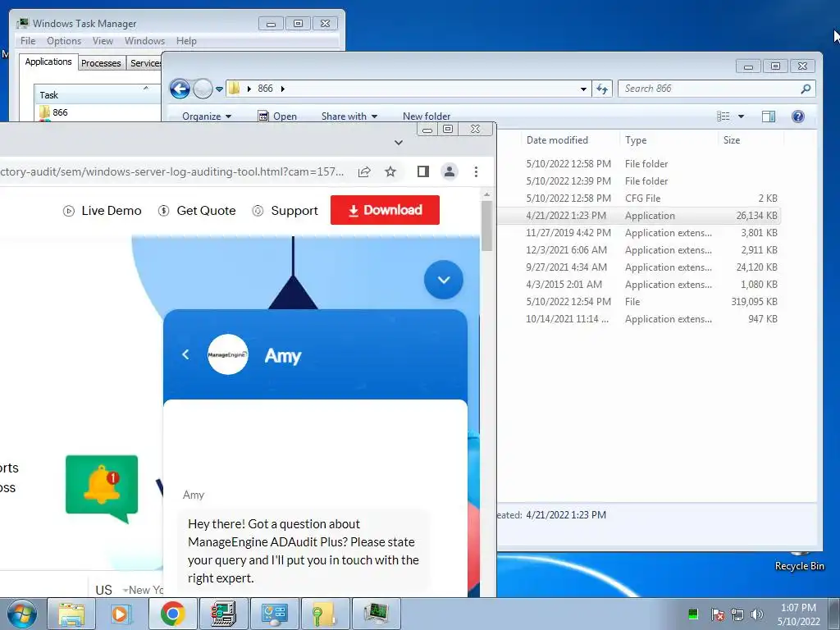Image resolution: width=840 pixels, height=630 pixels.
Task: Click the Chrome page vertical scrollbar thumb
Action: 486,225
